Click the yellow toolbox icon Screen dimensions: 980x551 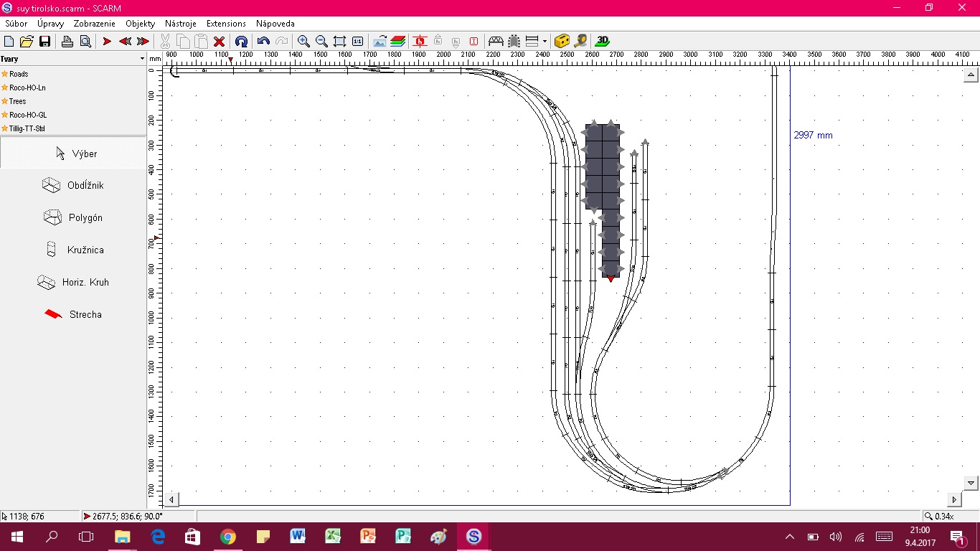pyautogui.click(x=562, y=42)
